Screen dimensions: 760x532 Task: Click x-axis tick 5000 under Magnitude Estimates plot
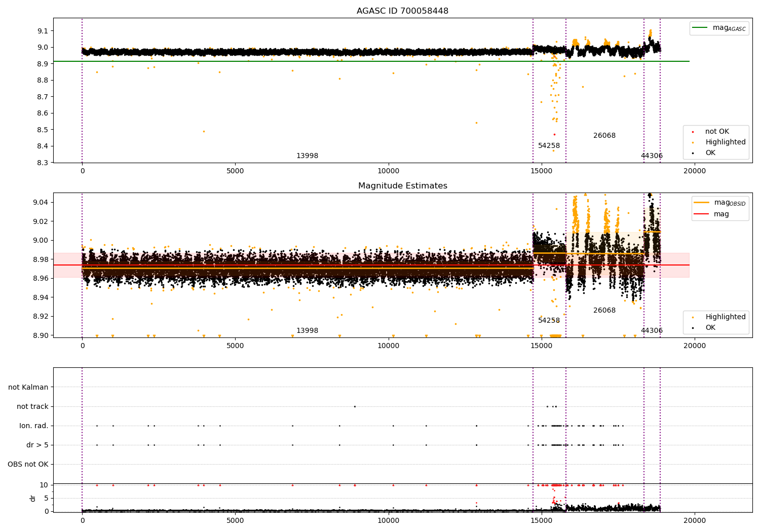pos(235,346)
